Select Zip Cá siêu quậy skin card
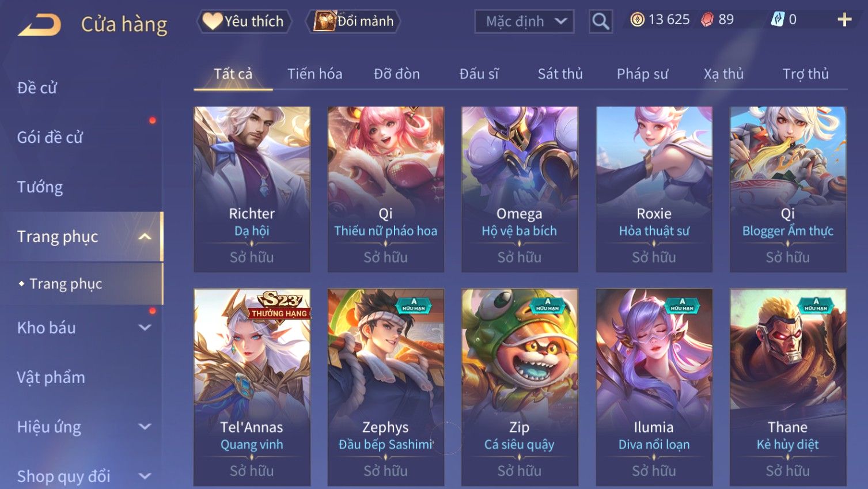868x489 pixels. [x=520, y=387]
